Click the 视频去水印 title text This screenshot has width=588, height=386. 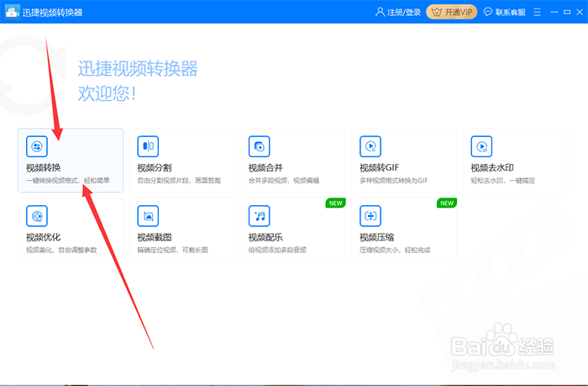coord(492,167)
